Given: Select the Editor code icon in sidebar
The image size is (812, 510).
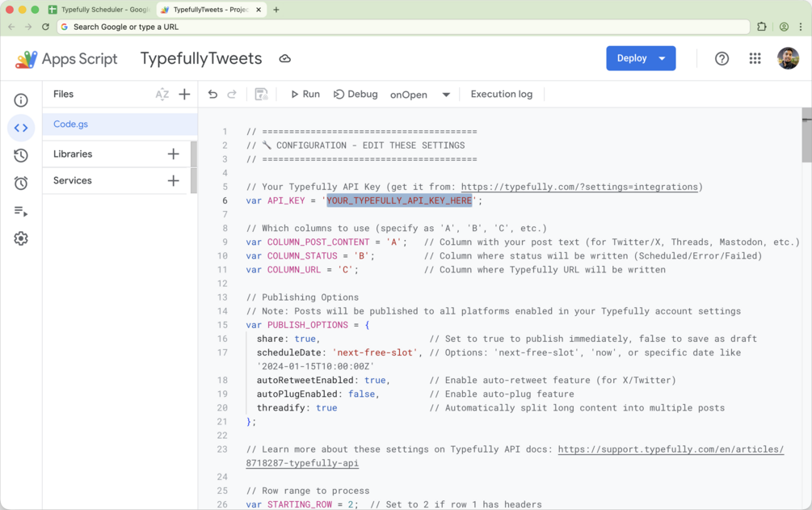Looking at the screenshot, I should [21, 128].
